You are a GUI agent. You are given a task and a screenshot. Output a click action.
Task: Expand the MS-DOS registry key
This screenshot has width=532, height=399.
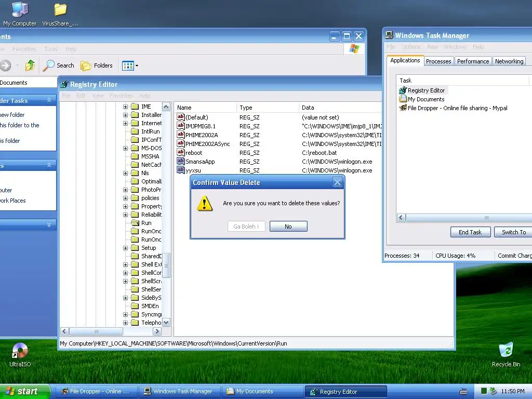(x=126, y=148)
